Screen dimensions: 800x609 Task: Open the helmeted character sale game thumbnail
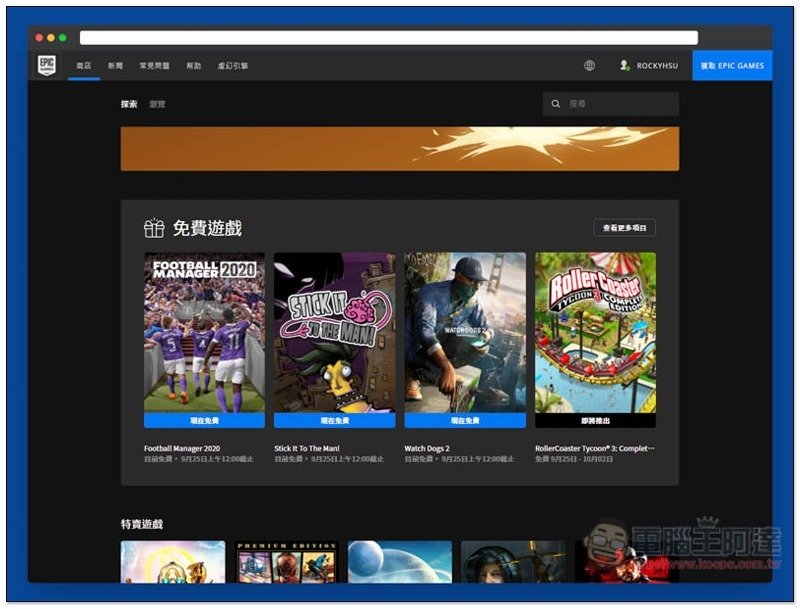point(513,562)
